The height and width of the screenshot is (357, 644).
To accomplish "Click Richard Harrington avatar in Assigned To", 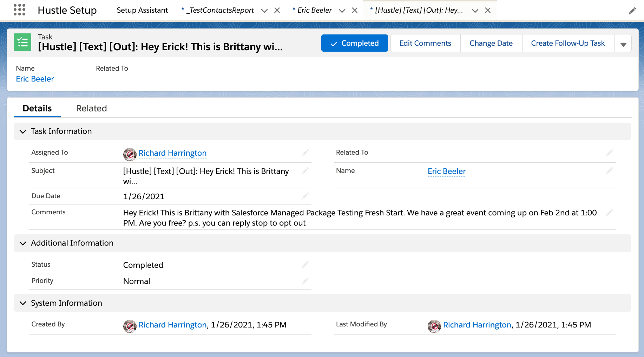I will click(130, 154).
